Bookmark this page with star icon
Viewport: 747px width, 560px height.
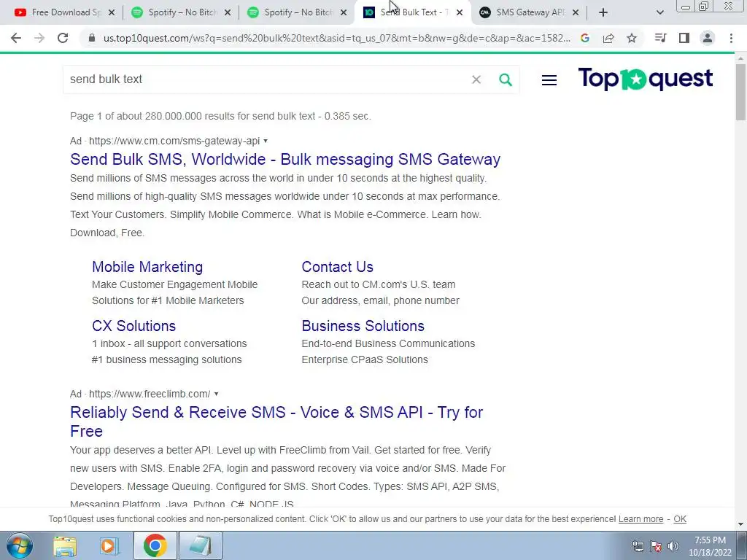632,38
